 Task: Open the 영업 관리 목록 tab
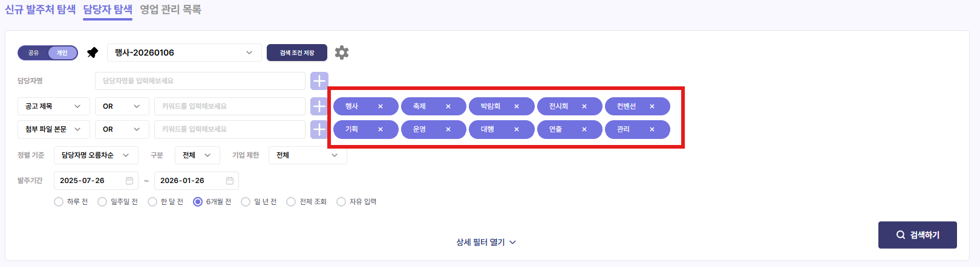point(171,10)
